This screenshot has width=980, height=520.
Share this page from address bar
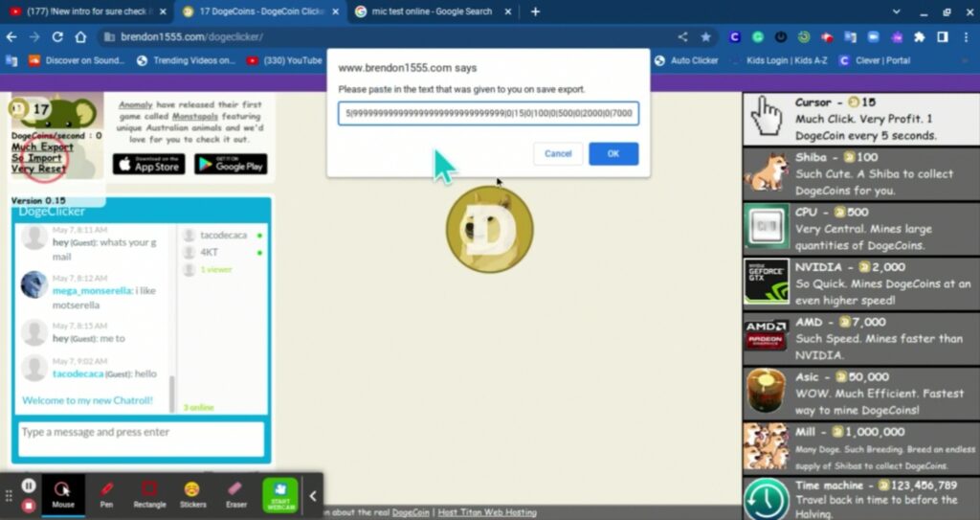pos(682,37)
